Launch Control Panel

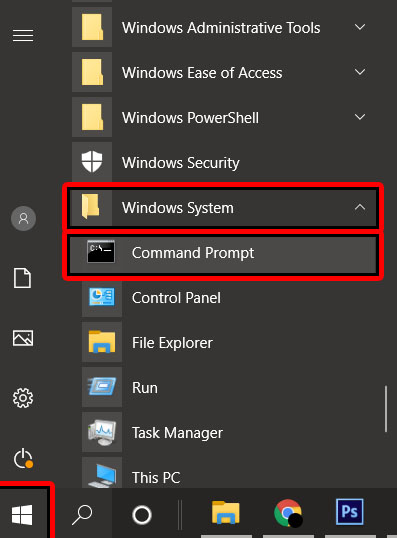click(x=223, y=298)
